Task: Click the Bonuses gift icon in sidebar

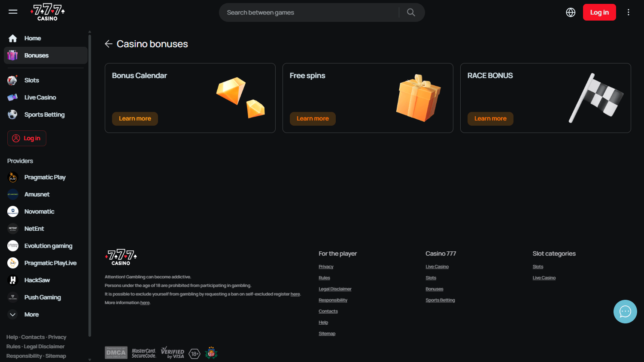Action: [13, 55]
